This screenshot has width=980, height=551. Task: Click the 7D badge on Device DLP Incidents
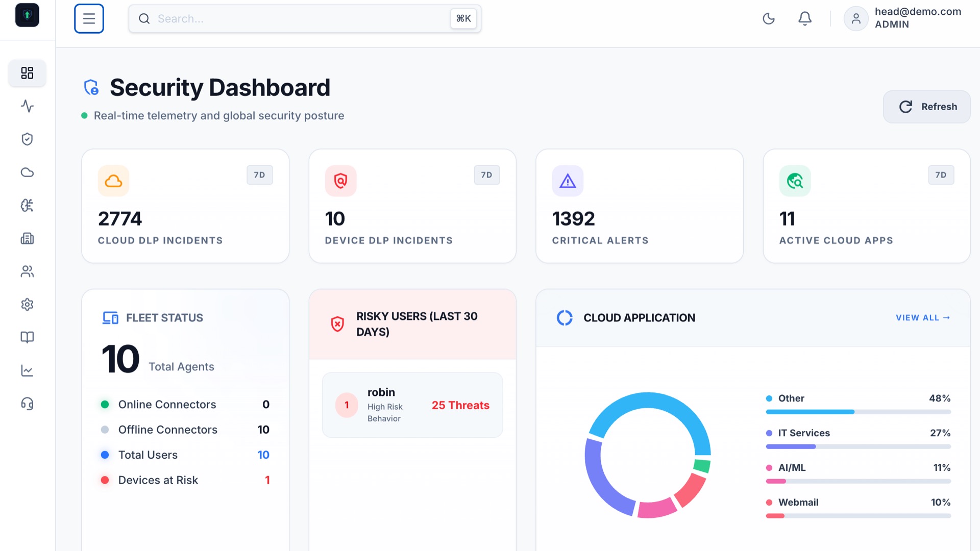coord(486,175)
